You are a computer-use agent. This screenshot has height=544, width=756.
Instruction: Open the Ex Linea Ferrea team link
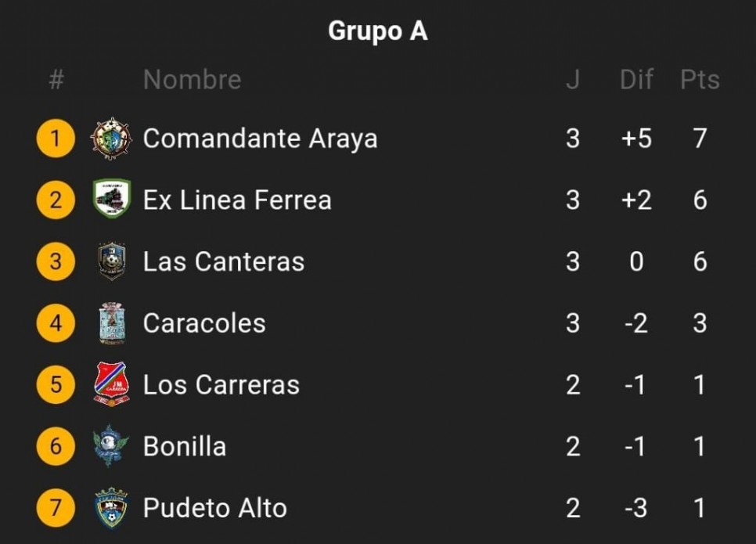(237, 200)
